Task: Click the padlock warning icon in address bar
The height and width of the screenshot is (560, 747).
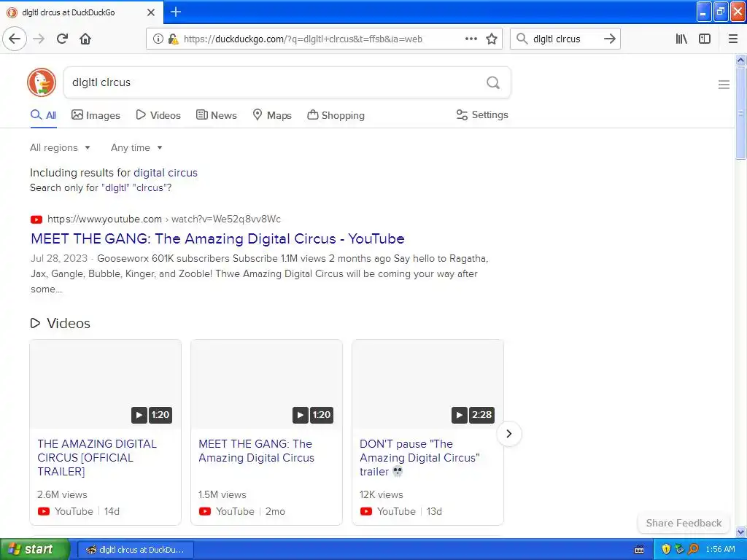Action: pos(173,39)
